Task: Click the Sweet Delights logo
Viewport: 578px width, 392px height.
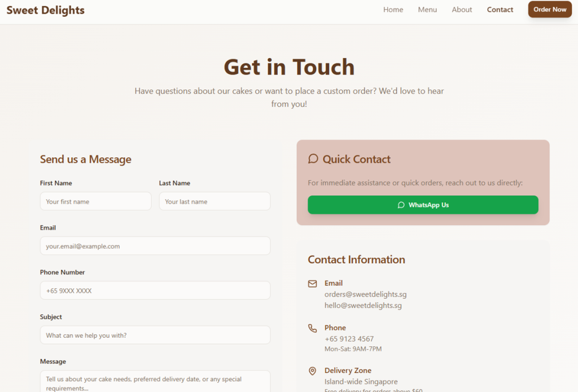Action: [x=45, y=10]
